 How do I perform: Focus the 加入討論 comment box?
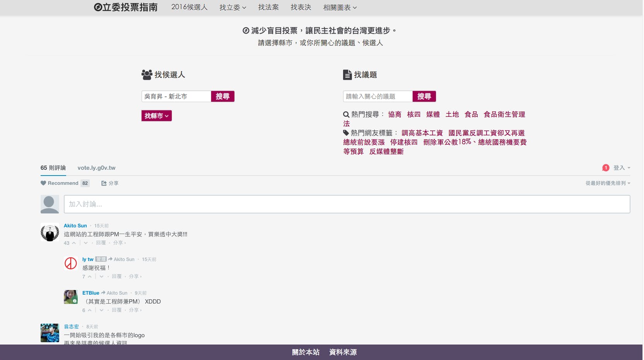click(x=347, y=204)
